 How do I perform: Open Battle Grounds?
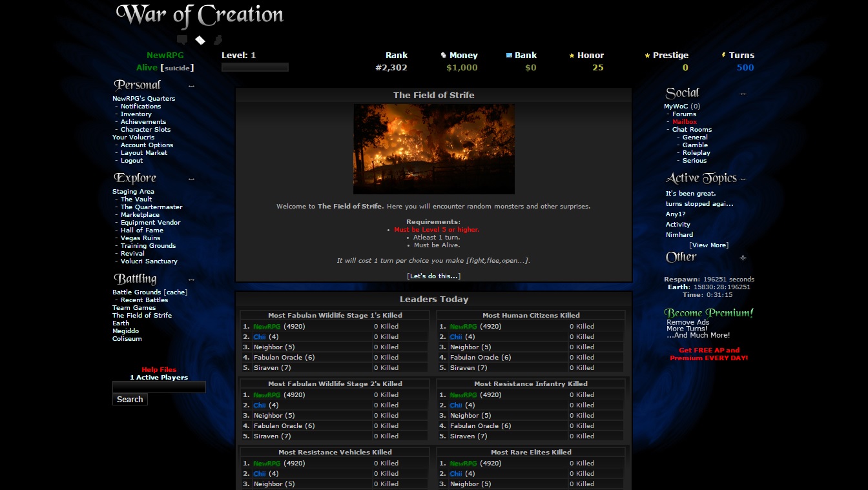coord(137,292)
